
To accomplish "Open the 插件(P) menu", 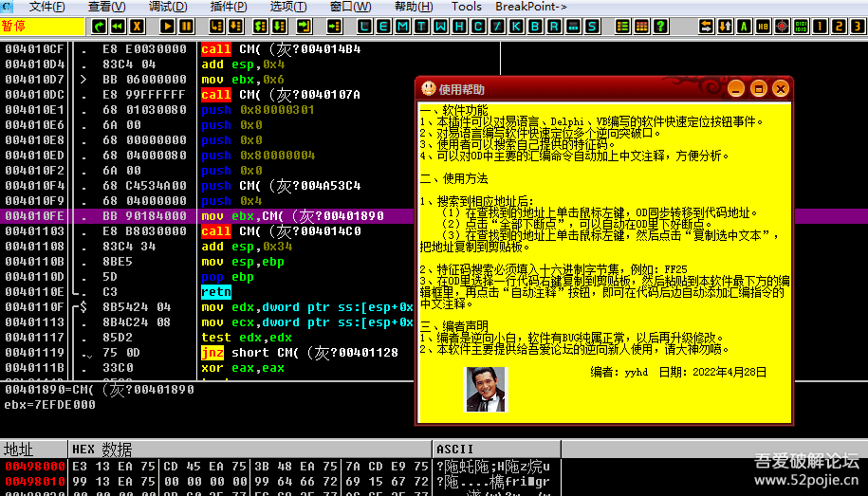I will [x=228, y=7].
